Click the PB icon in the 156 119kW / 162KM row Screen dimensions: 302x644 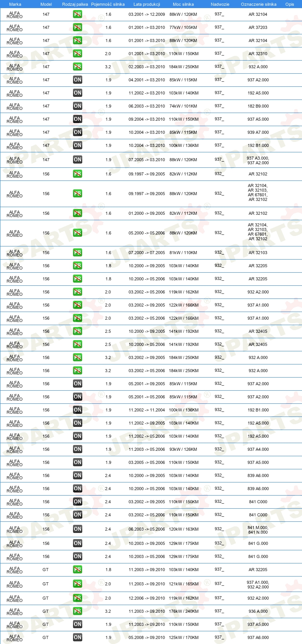click(78, 292)
